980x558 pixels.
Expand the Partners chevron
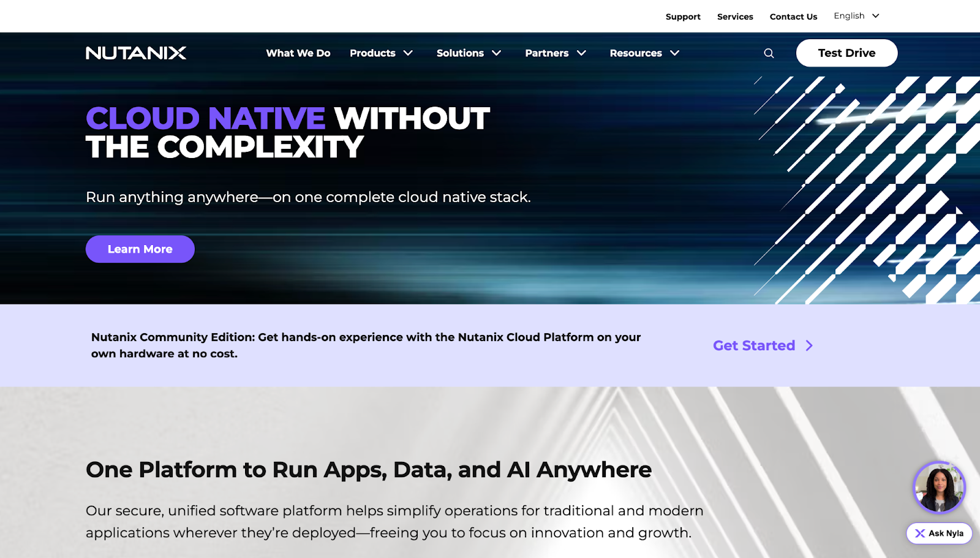click(x=582, y=53)
